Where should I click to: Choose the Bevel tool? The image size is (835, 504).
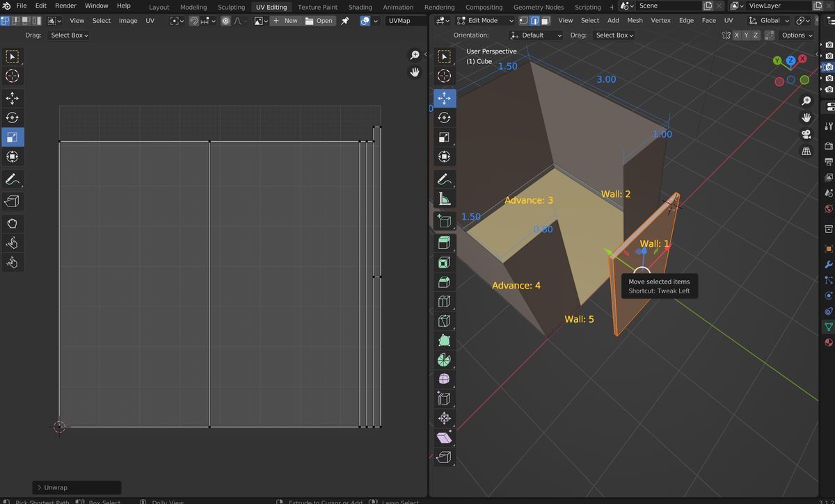coord(445,282)
